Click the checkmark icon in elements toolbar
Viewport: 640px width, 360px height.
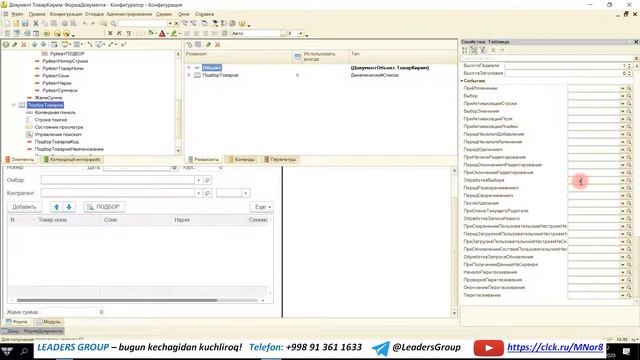[x=124, y=44]
